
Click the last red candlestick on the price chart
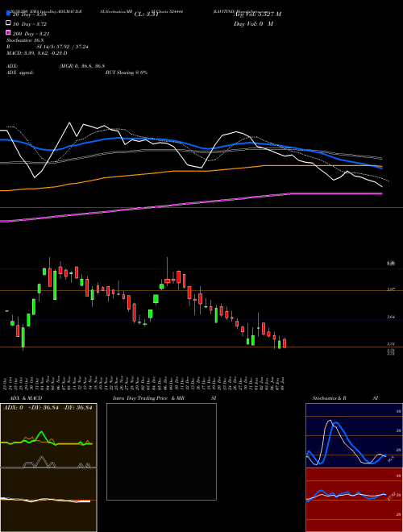[x=285, y=343]
